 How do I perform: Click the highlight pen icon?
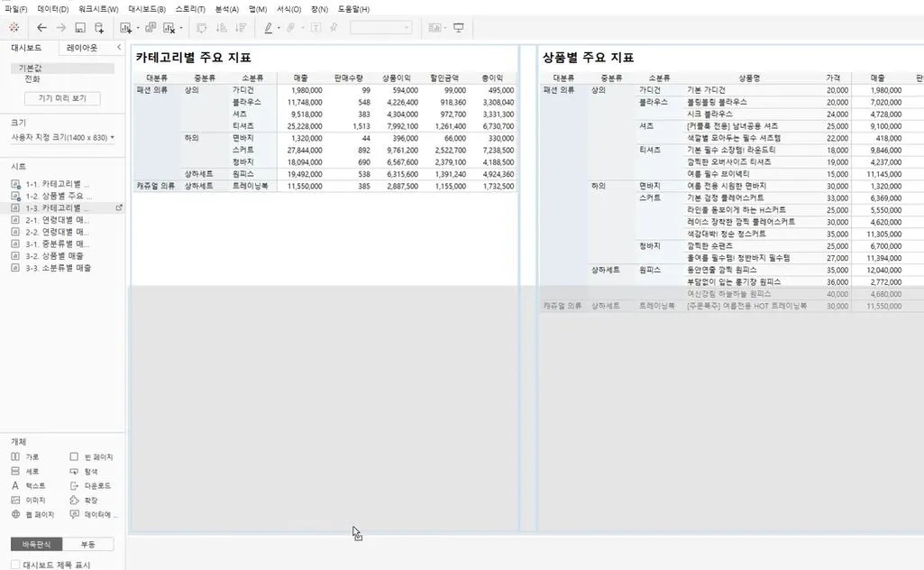point(268,28)
